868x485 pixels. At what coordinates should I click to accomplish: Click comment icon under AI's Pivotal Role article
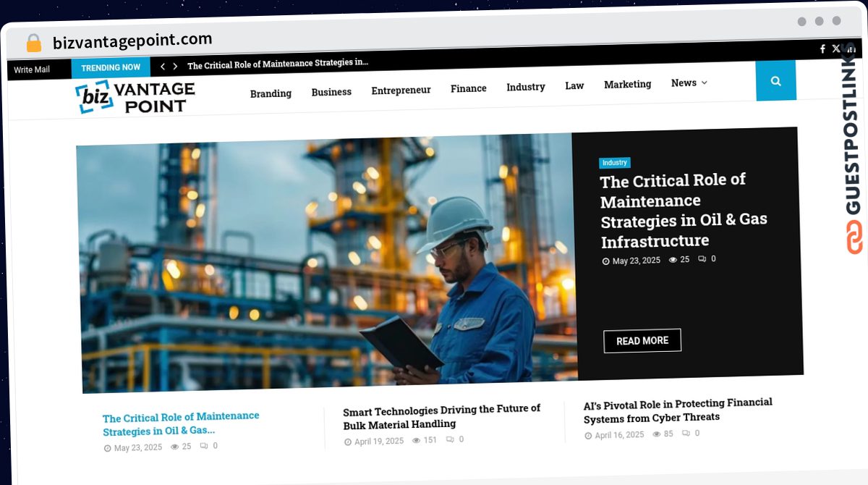pyautogui.click(x=686, y=434)
